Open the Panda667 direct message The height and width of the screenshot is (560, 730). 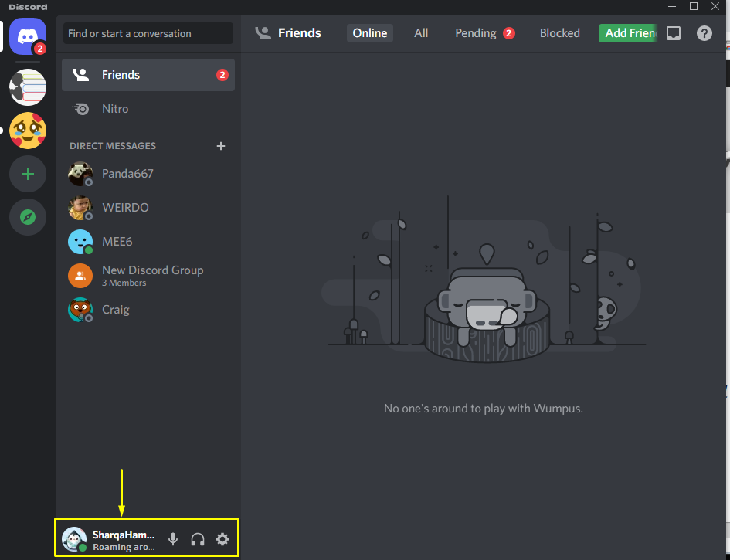coord(148,174)
